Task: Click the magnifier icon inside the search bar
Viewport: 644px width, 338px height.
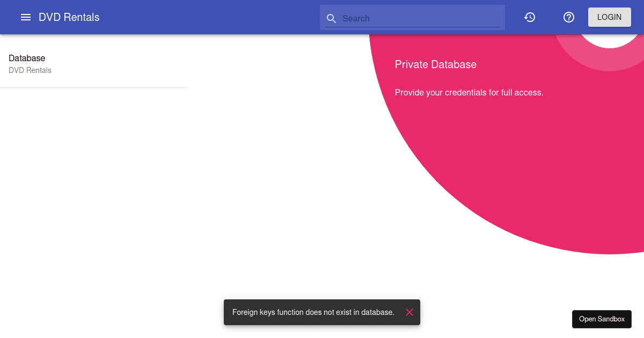Action: point(331,18)
